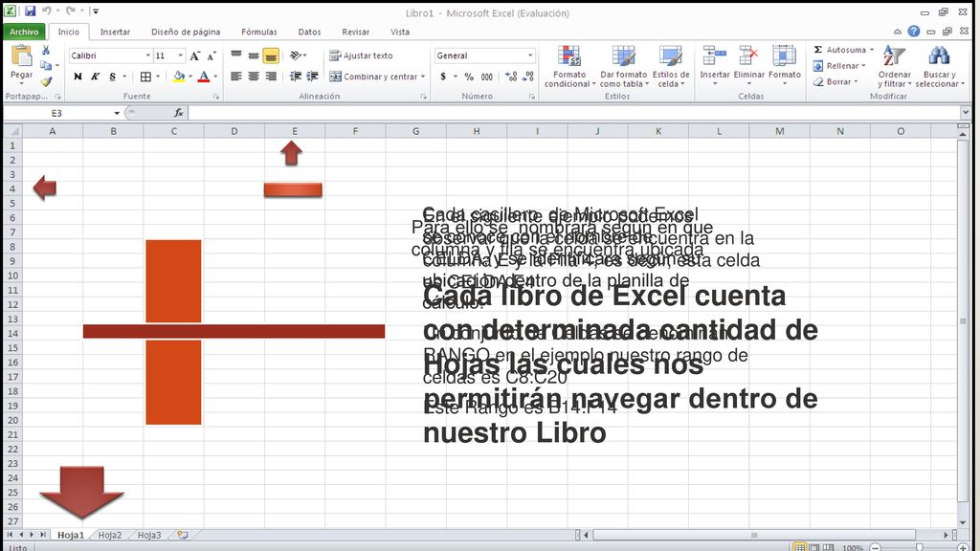Click the zoom slider control
Screen dimensions: 980x551
920,548
